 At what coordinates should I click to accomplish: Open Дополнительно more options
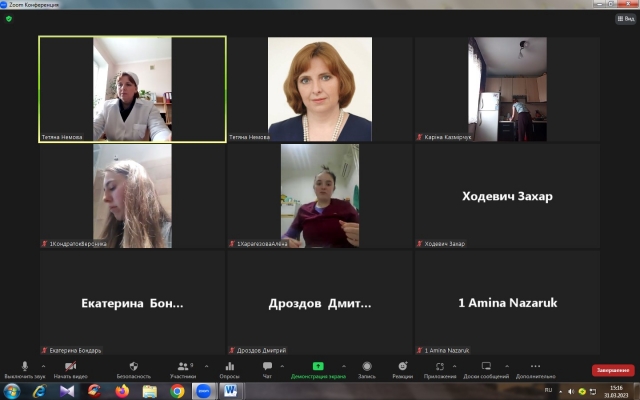pos(536,370)
